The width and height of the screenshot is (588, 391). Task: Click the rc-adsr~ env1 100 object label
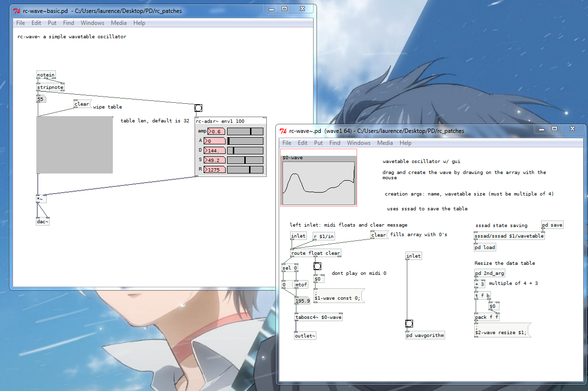coord(220,121)
